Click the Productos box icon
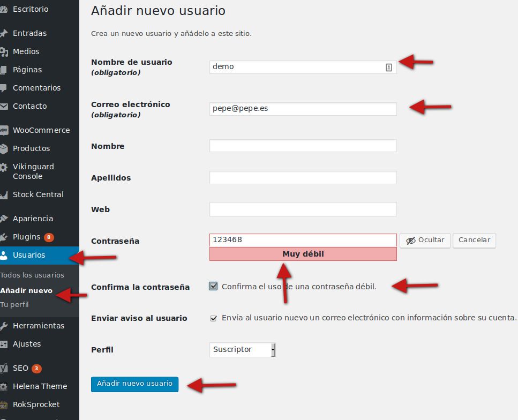The width and height of the screenshot is (518, 420). 4,149
